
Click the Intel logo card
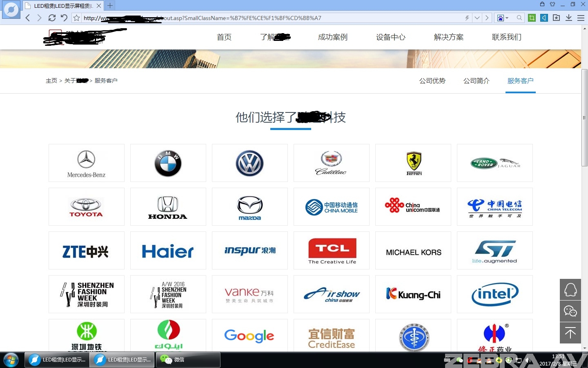pos(495,294)
